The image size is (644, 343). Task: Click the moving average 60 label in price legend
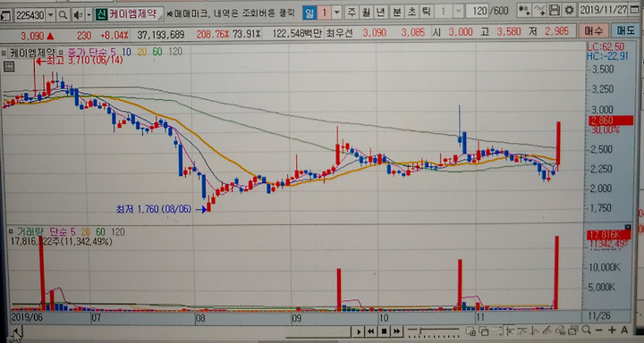(157, 51)
